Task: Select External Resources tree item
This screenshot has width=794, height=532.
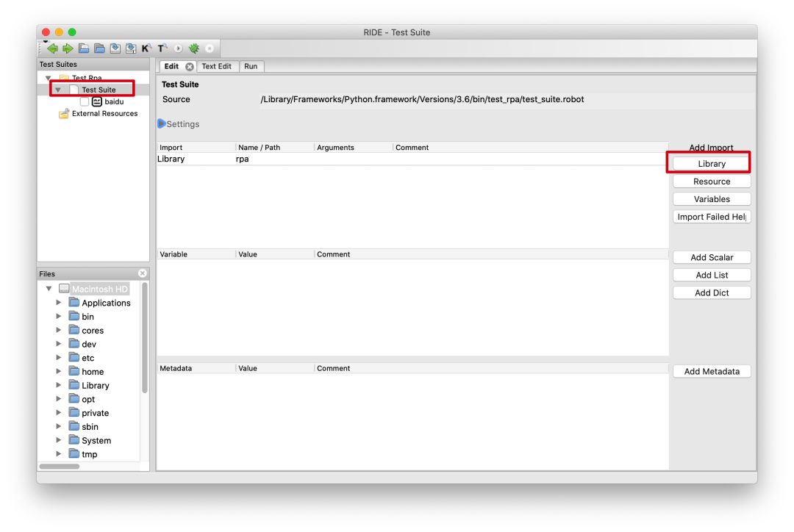Action: 105,113
